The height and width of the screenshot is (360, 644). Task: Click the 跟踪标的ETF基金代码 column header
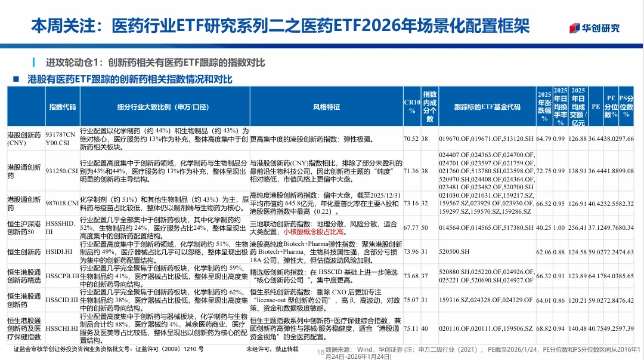(487, 107)
